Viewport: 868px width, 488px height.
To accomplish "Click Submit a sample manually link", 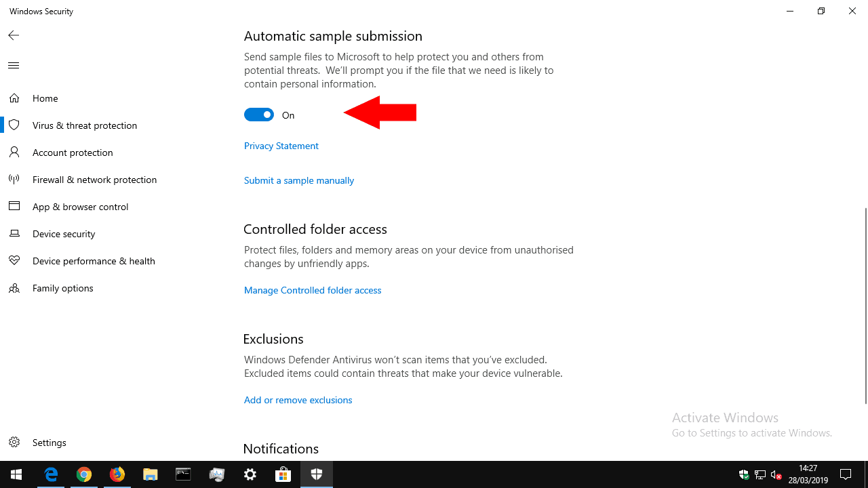I will [299, 180].
